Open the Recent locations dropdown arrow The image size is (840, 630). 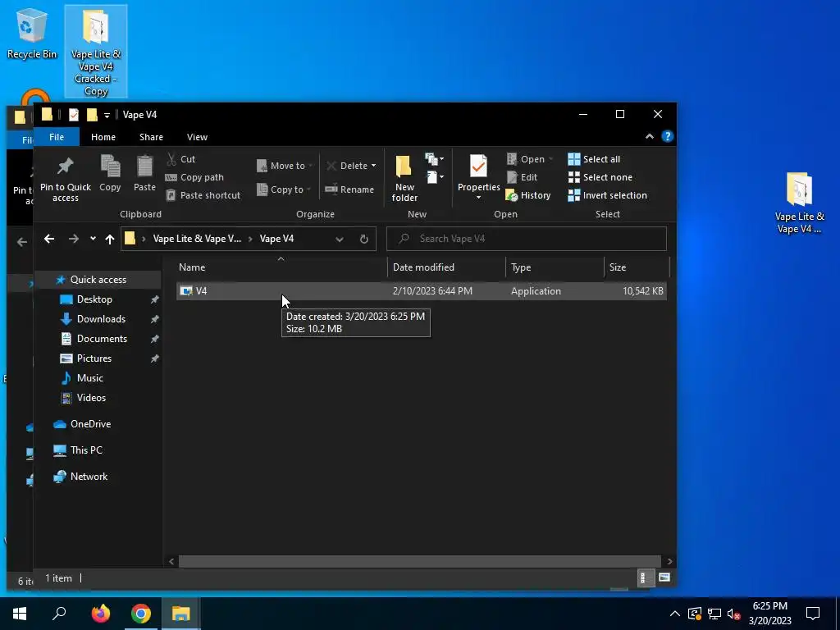[93, 239]
